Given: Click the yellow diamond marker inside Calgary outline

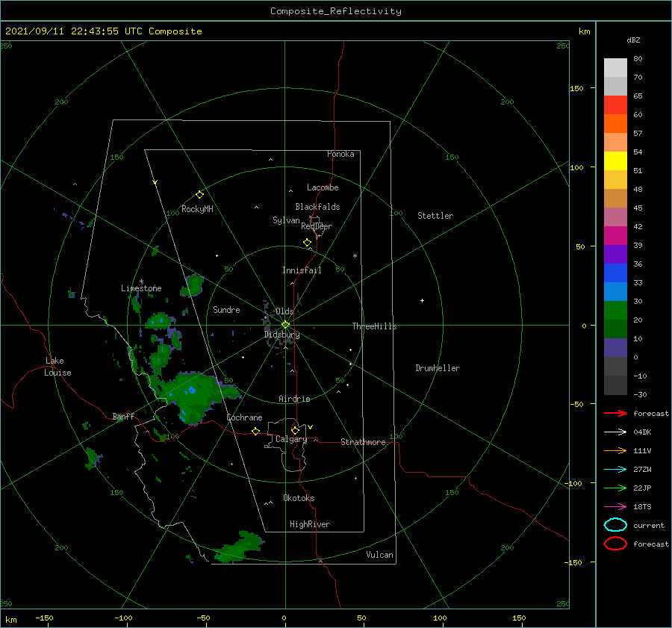Looking at the screenshot, I should (x=295, y=430).
